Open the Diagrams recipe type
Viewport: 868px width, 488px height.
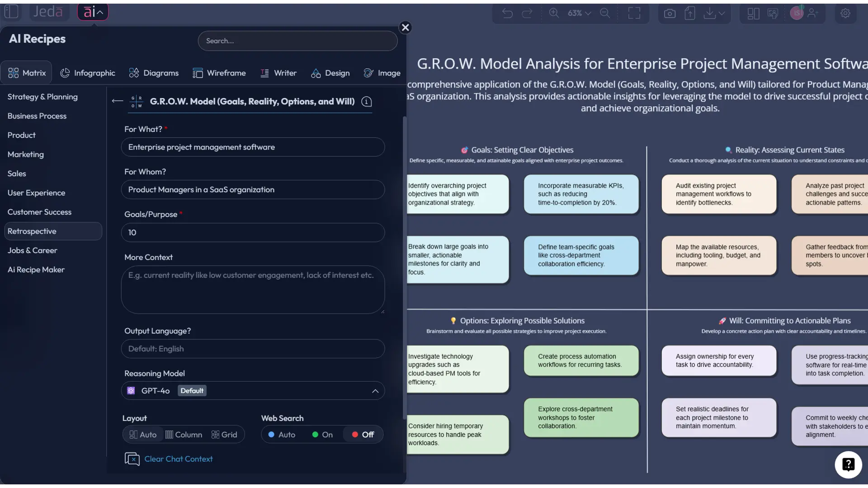pos(154,72)
